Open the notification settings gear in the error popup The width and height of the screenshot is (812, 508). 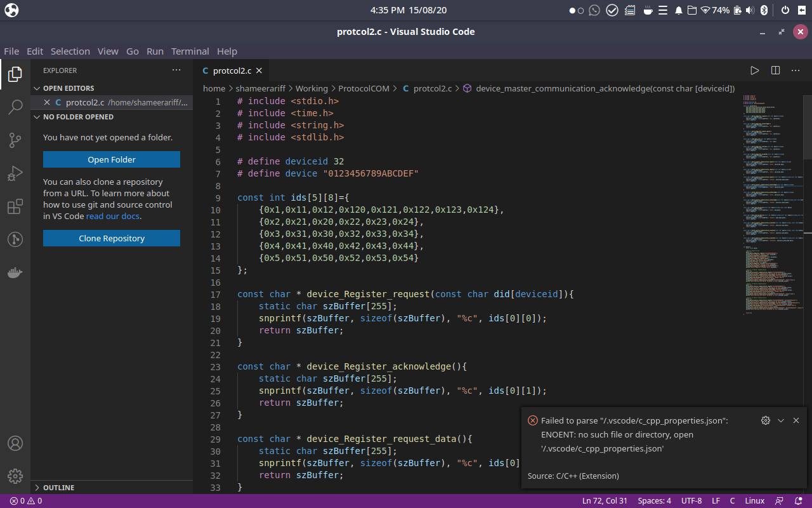pos(766,420)
